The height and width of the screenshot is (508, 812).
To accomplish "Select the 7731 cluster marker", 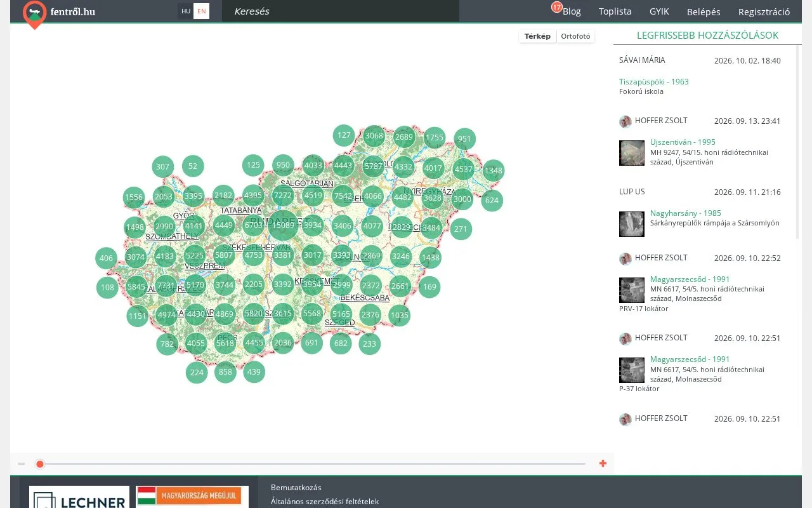I will coord(166,286).
